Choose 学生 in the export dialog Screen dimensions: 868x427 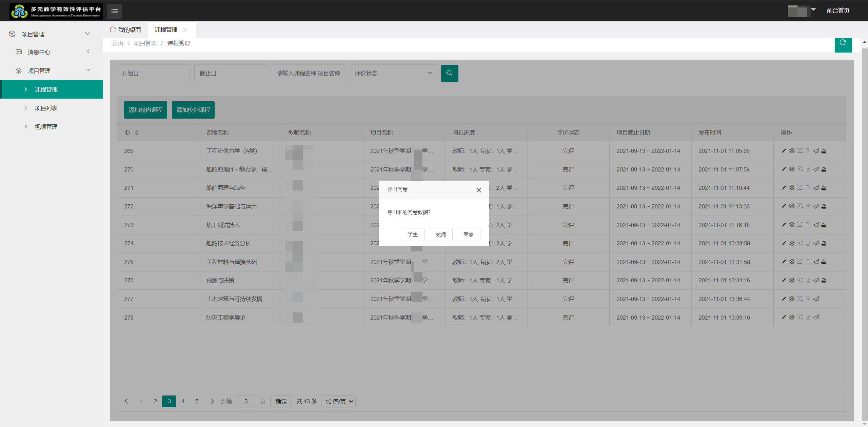pyautogui.click(x=412, y=235)
